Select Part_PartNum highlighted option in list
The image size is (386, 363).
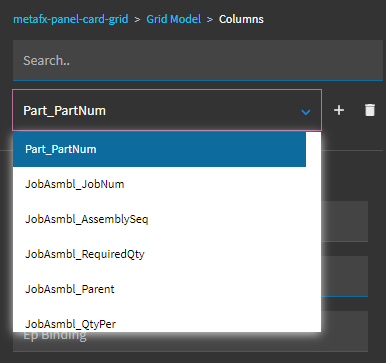click(x=159, y=149)
